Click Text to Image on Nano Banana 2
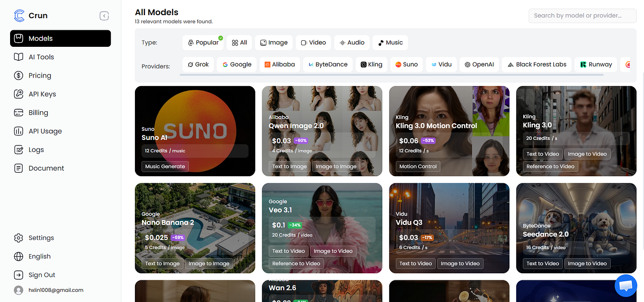Image resolution: width=644 pixels, height=302 pixels. coord(162,263)
